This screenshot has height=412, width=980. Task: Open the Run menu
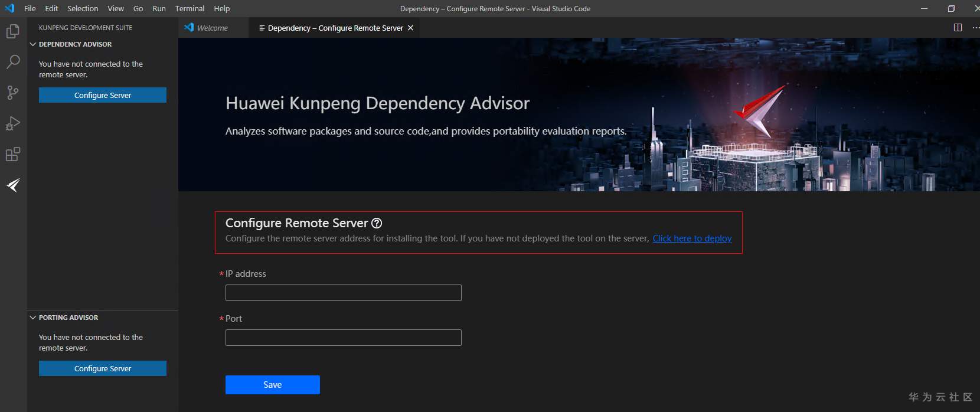click(159, 8)
